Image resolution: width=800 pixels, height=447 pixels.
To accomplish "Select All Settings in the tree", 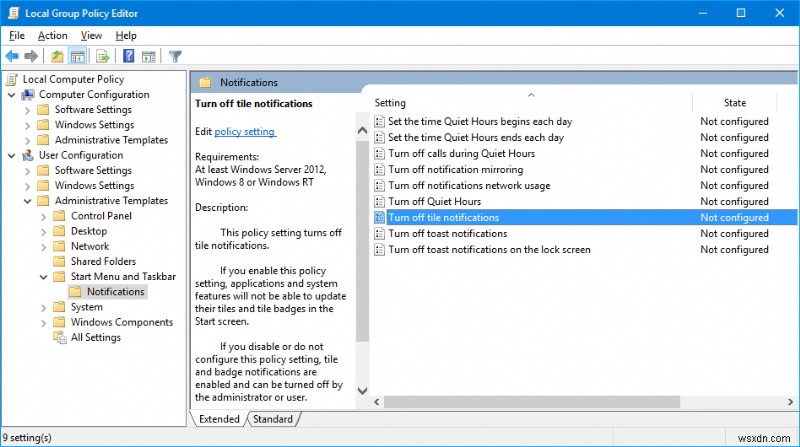I will click(x=96, y=337).
